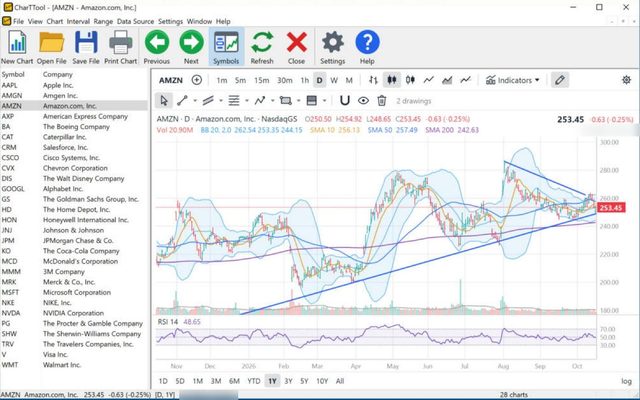
Task: Save the chart using Save File
Action: [86, 47]
